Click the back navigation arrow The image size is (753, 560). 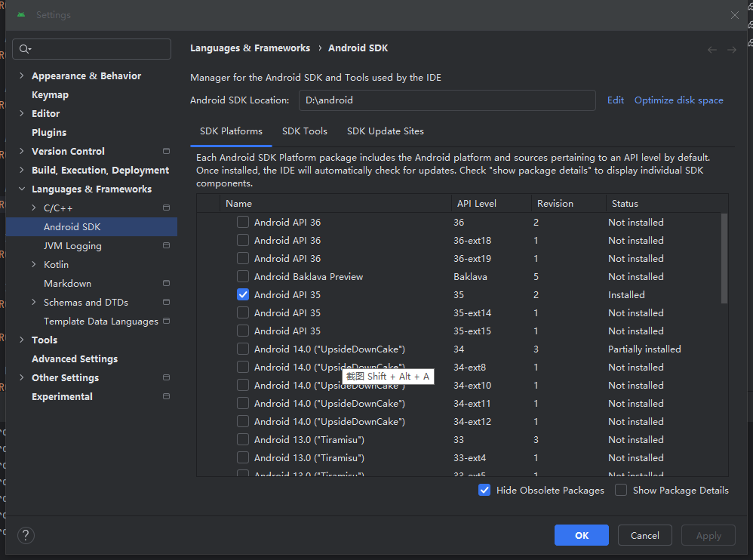(x=712, y=50)
